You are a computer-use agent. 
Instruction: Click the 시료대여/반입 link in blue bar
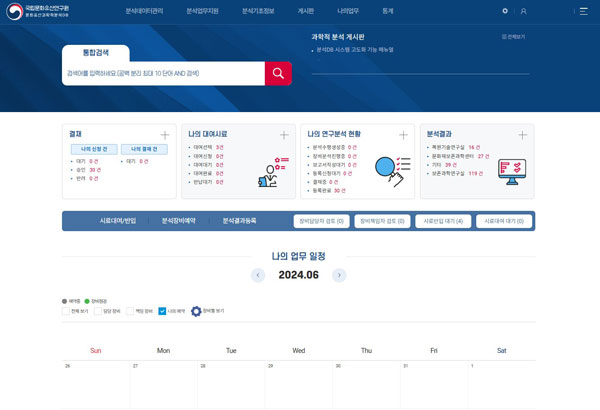coord(118,221)
